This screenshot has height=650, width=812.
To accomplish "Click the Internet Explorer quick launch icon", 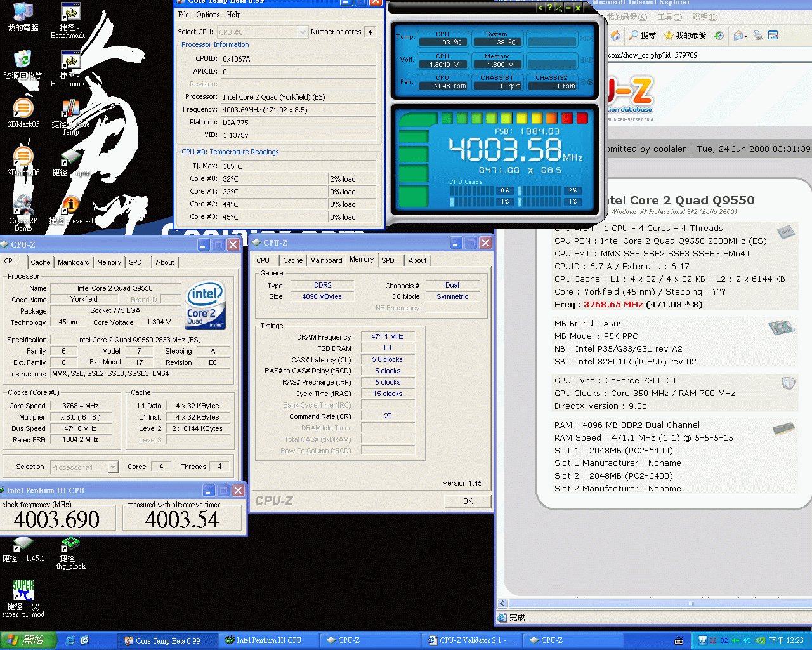I will [70, 640].
